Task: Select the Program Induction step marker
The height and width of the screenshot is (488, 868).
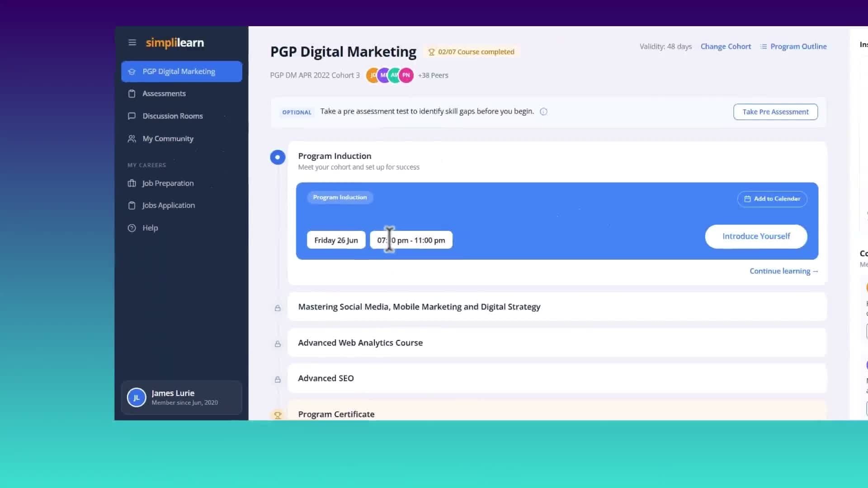Action: pyautogui.click(x=278, y=157)
